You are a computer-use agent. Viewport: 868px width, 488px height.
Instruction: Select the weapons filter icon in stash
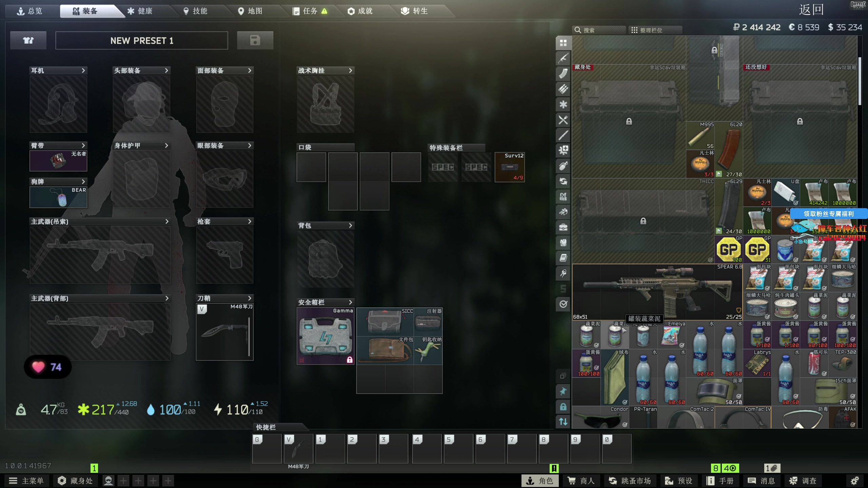point(563,58)
